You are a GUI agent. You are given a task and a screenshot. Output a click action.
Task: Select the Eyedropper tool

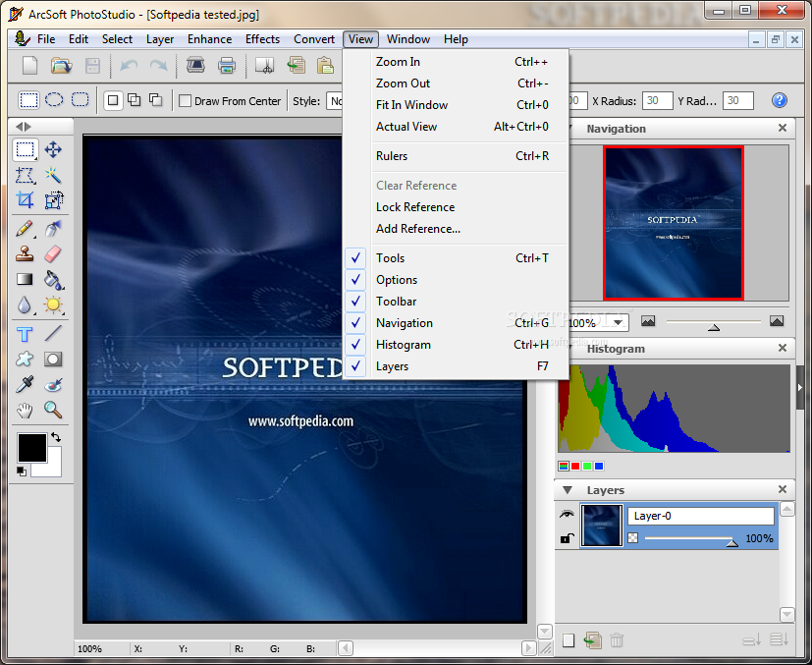pos(25,385)
